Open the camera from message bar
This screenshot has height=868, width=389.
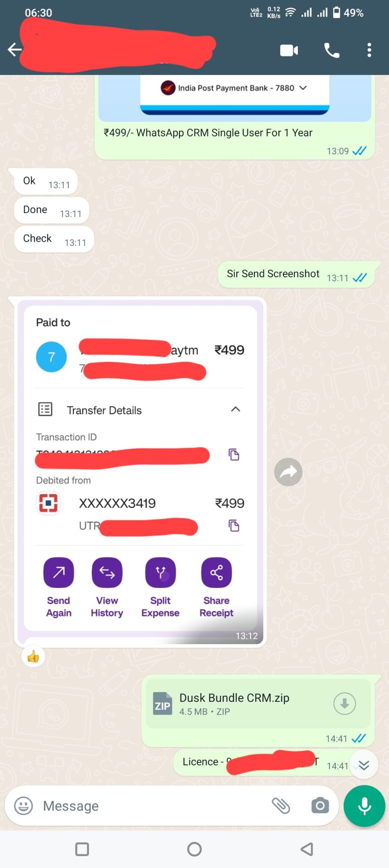click(320, 805)
